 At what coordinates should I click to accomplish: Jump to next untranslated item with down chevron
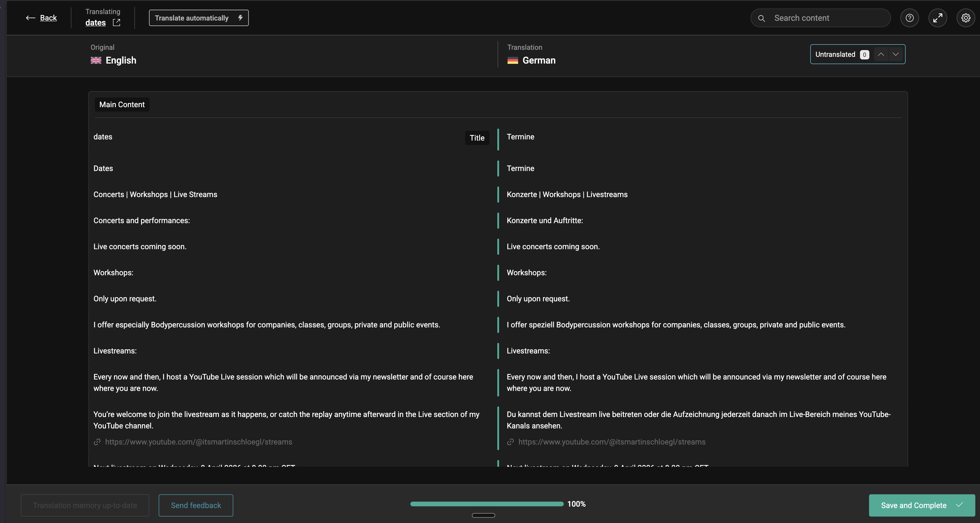(895, 54)
